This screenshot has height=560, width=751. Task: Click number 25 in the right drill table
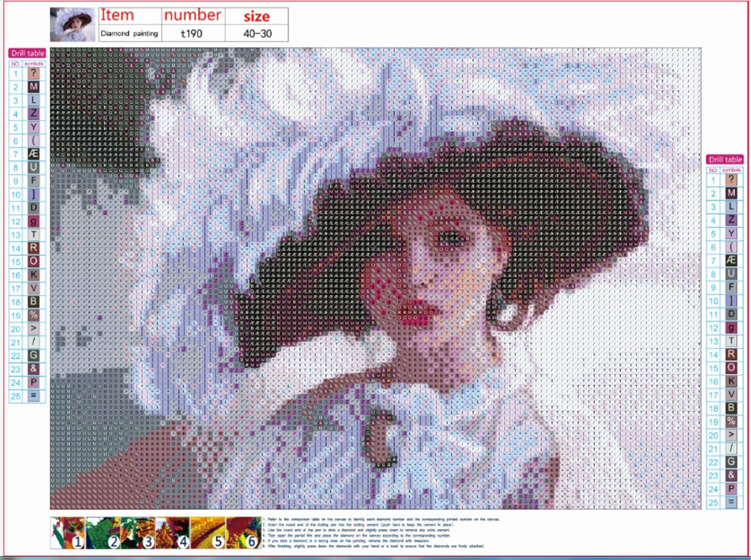click(x=714, y=502)
